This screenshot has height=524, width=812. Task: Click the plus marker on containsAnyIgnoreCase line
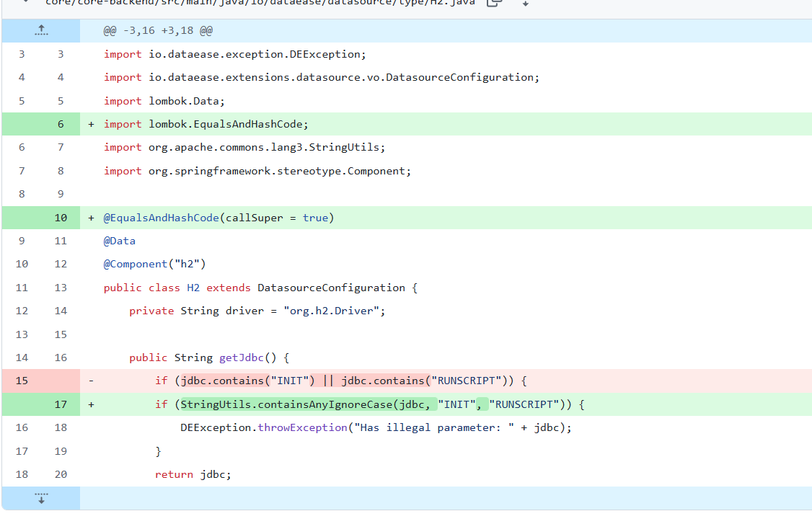[91, 404]
